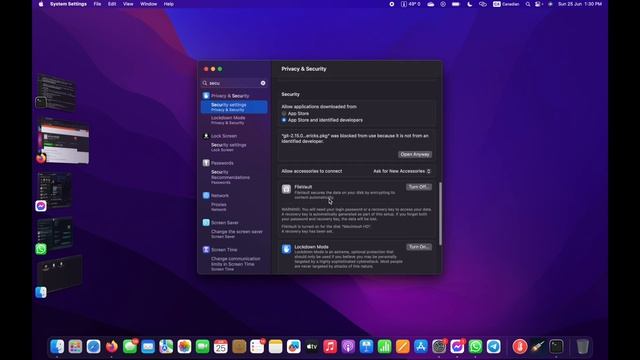Viewport: 640px width, 360px height.
Task: Open Terminal in the Dock
Action: click(x=556, y=347)
